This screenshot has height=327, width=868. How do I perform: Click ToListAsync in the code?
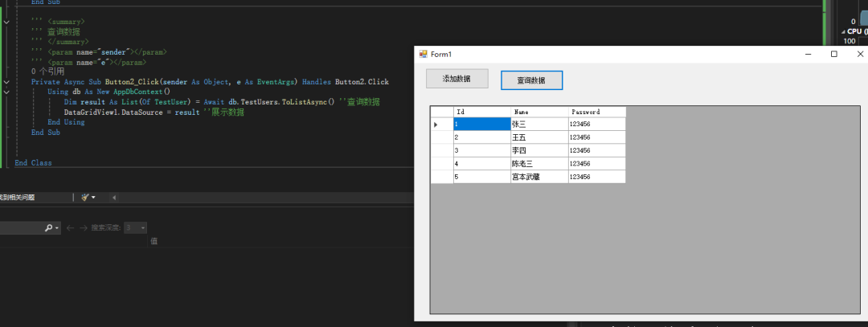coord(305,102)
